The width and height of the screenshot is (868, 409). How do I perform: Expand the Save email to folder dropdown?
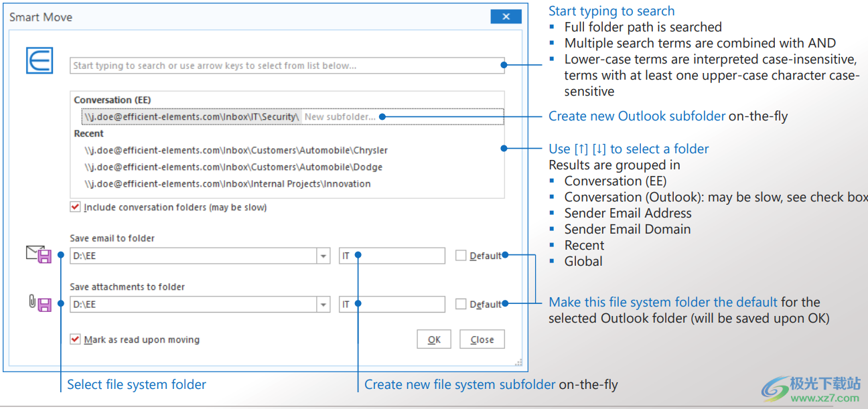point(323,256)
